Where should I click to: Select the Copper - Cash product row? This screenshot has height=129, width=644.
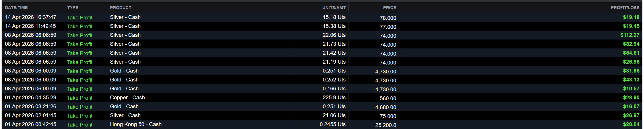pos(127,98)
